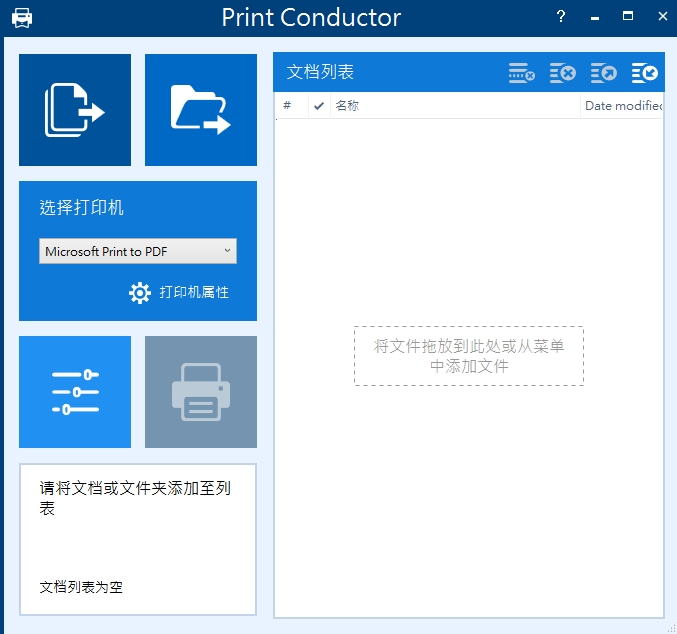
Task: Toggle the checkmark column header
Action: (319, 106)
